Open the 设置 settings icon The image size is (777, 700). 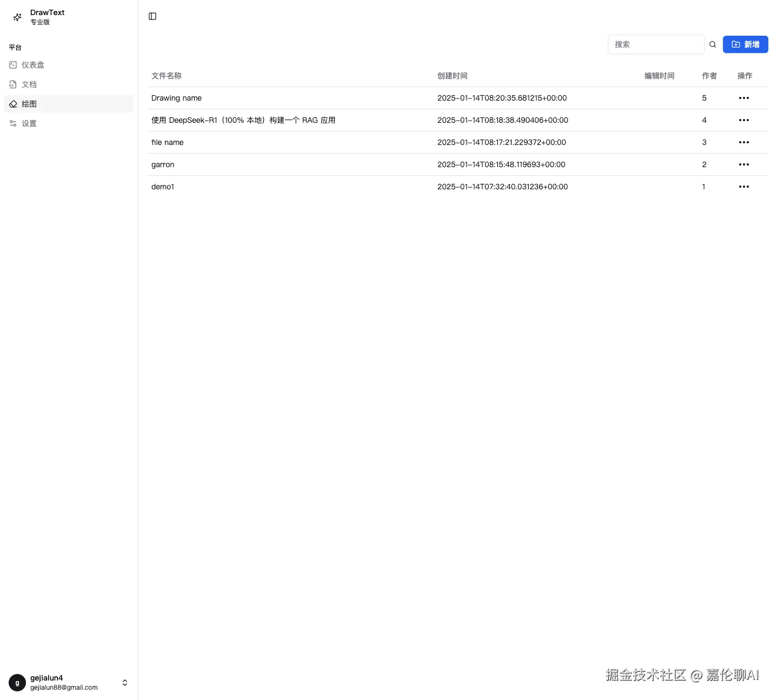coord(13,123)
